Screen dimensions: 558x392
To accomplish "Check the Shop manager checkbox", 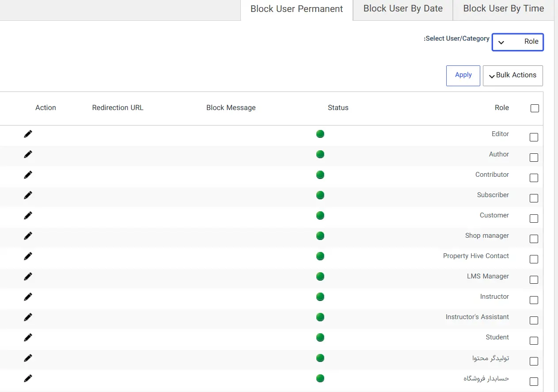I will tap(534, 239).
